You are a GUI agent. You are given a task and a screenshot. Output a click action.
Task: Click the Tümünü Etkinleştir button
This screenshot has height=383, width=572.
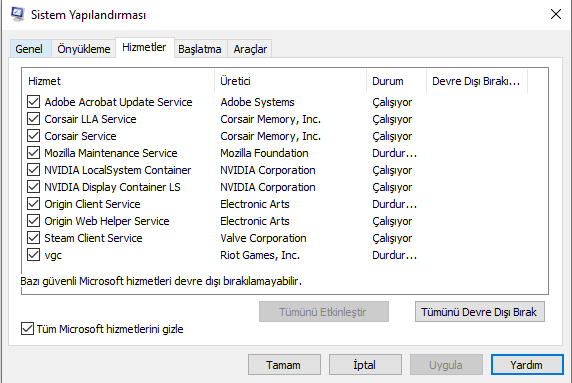tap(324, 312)
